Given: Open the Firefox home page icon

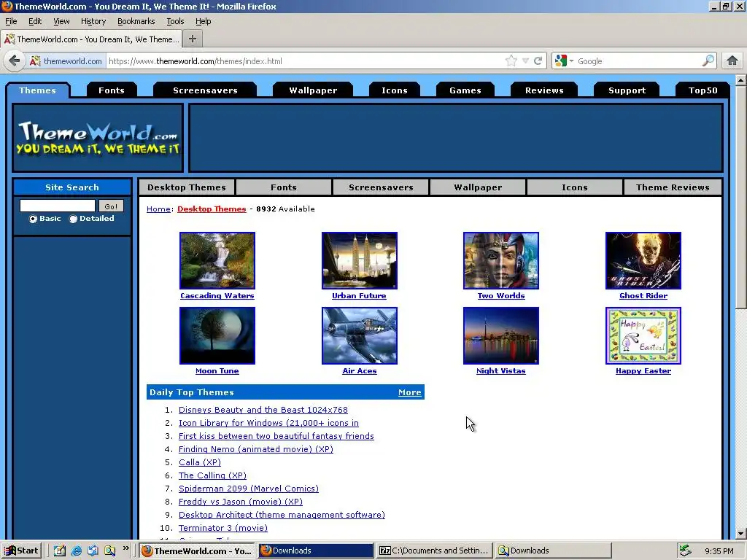Looking at the screenshot, I should (732, 61).
